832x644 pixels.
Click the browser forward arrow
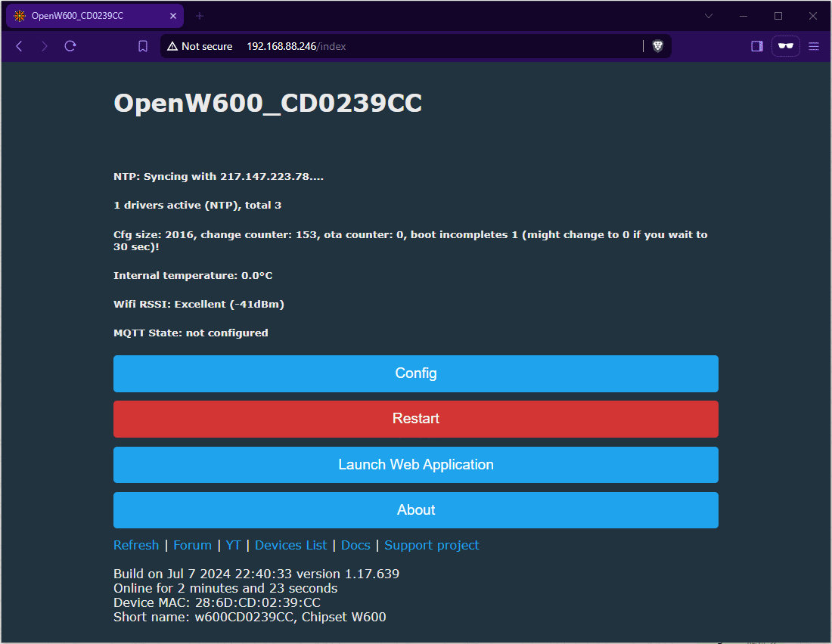pyautogui.click(x=45, y=46)
